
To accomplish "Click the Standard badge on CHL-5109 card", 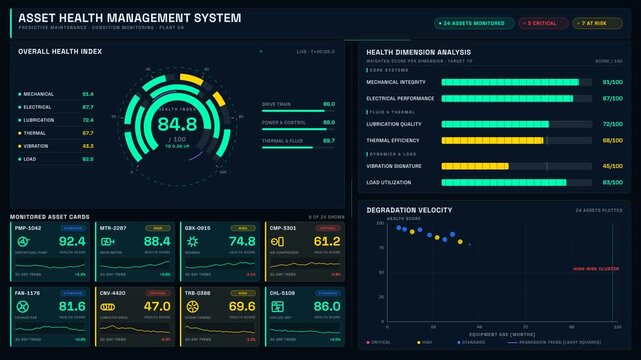I will click(x=328, y=293).
